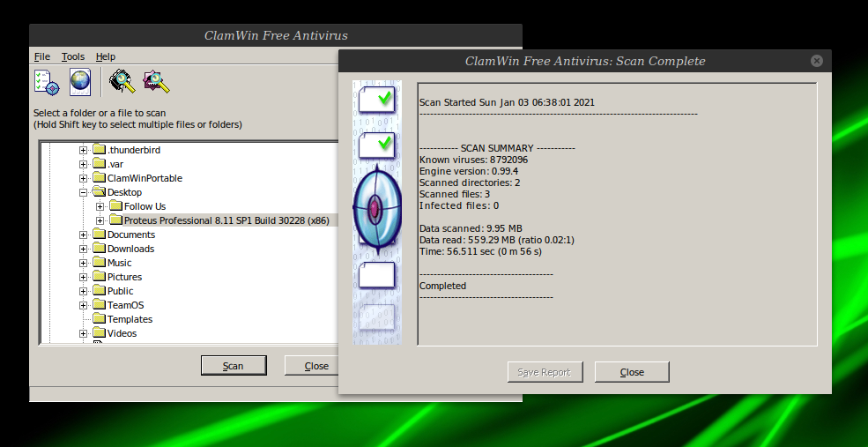The height and width of the screenshot is (447, 868).
Task: Close Scan Complete dialog via title bar X
Action: tap(817, 61)
